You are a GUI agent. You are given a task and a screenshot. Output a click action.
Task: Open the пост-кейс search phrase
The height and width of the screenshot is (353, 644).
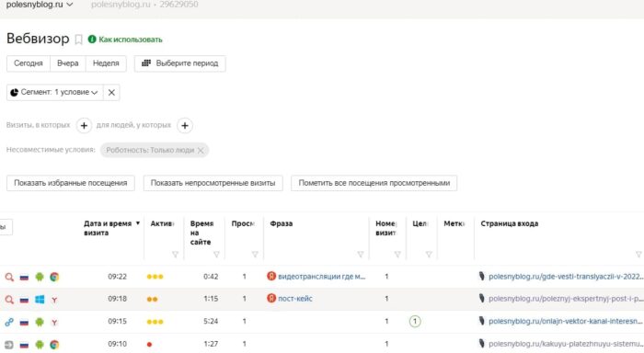click(x=295, y=299)
